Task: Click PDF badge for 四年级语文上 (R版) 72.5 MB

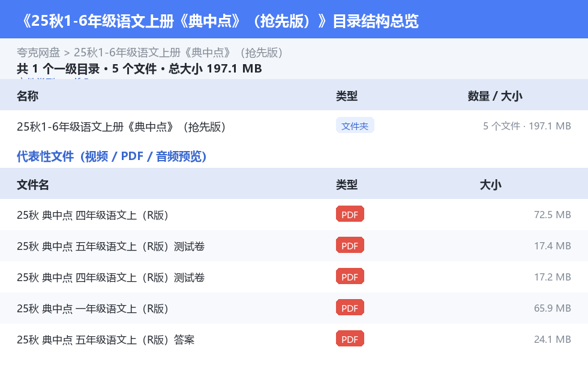Action: point(350,215)
